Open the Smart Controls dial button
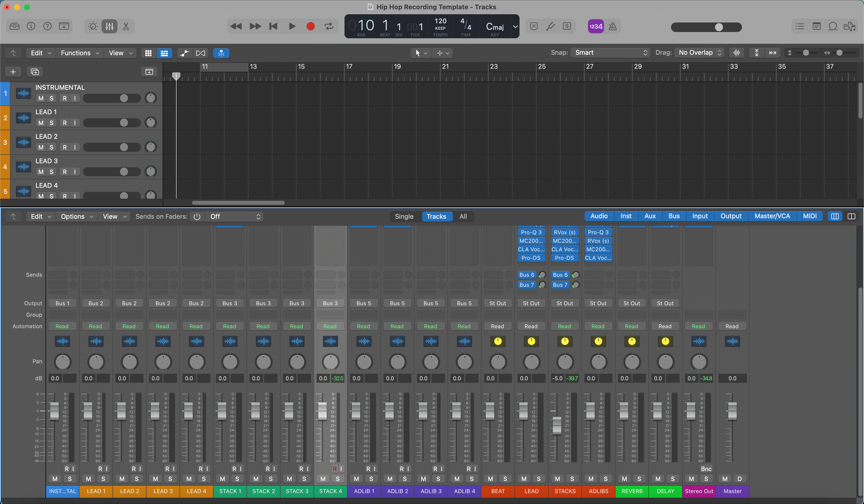Image resolution: width=864 pixels, height=504 pixels. click(93, 27)
